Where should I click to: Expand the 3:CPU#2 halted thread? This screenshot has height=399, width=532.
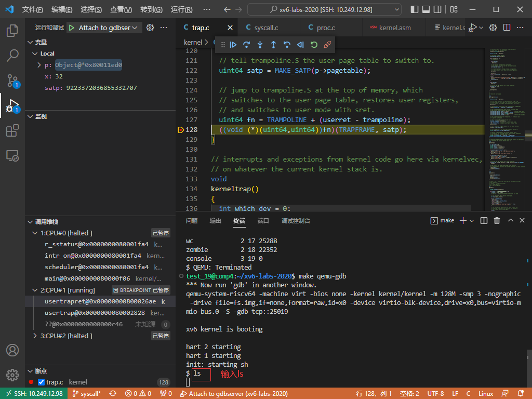pyautogui.click(x=35, y=336)
